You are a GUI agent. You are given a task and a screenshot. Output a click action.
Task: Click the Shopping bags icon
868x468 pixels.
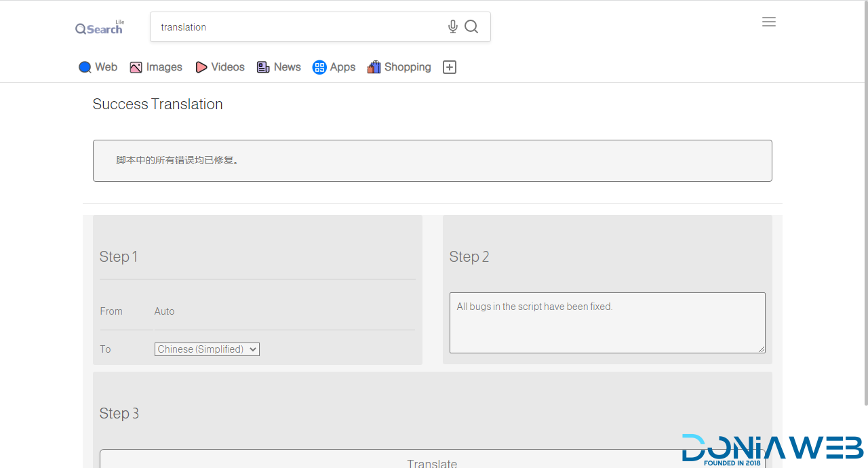374,67
